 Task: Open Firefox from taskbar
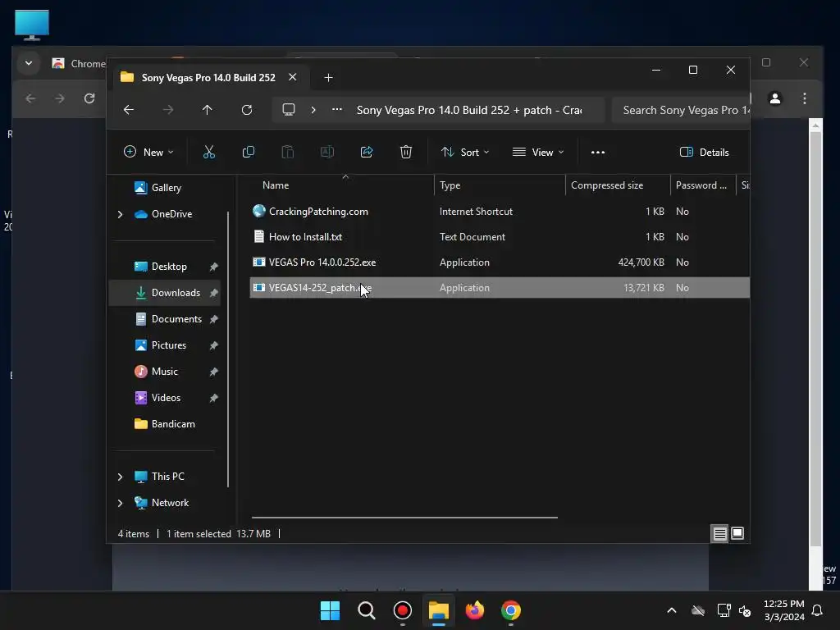475,610
